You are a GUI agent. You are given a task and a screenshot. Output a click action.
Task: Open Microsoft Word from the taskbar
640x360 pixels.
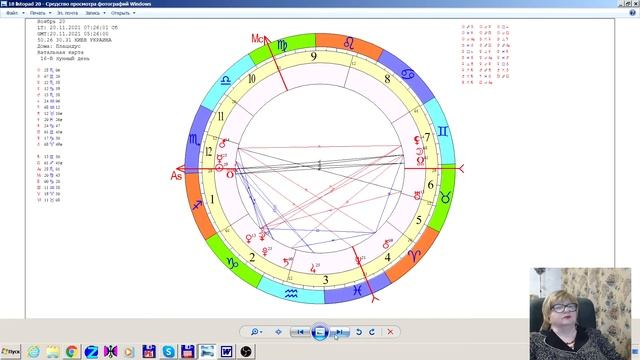[227, 351]
